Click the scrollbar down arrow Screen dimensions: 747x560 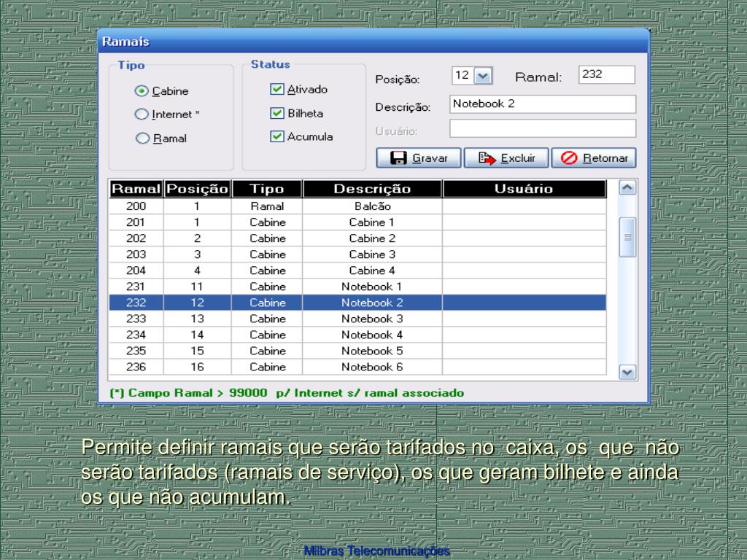click(x=627, y=372)
